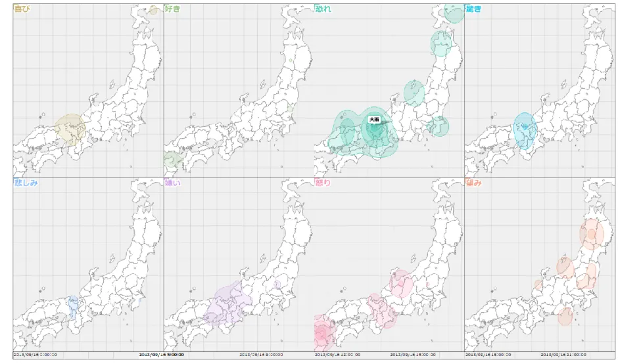
Task: Select the 恐れ emotion label
Action: tap(323, 9)
